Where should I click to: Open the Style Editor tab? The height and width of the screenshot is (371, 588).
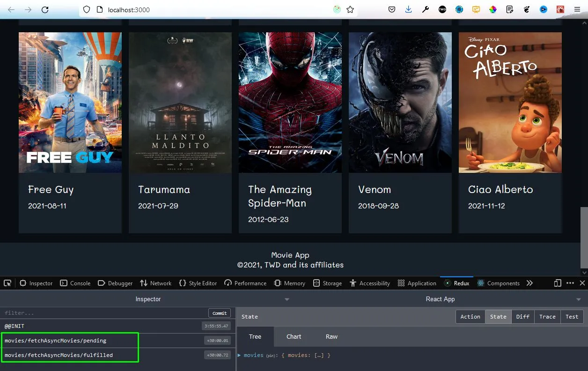pyautogui.click(x=198, y=283)
